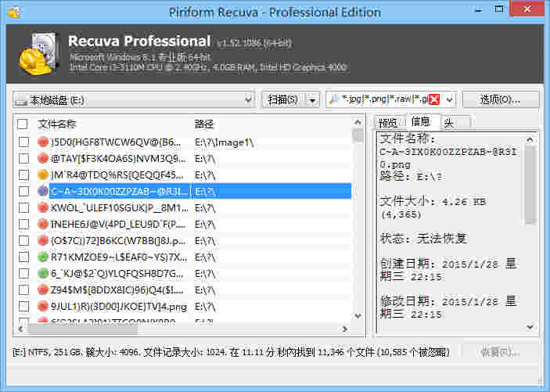Expand the file type filter dropdown

point(449,100)
